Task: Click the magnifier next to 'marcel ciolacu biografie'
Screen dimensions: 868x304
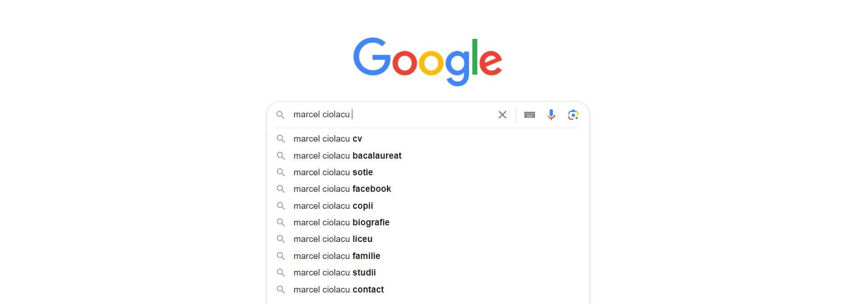Action: coord(282,223)
